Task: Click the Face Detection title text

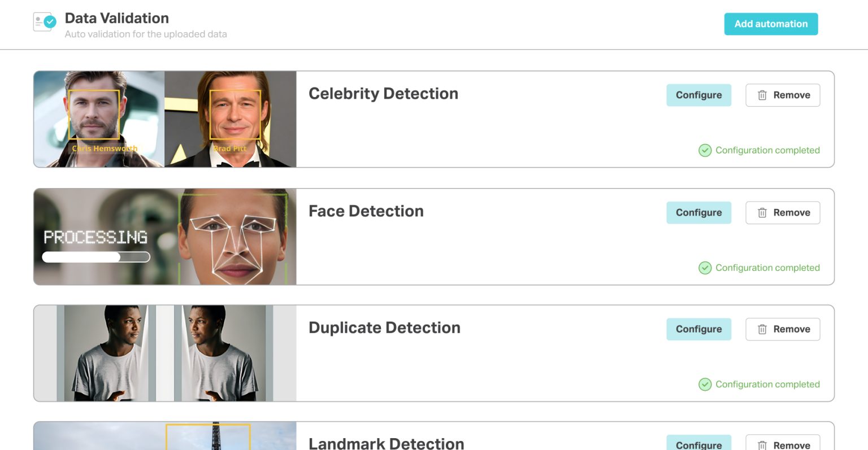Action: point(366,211)
